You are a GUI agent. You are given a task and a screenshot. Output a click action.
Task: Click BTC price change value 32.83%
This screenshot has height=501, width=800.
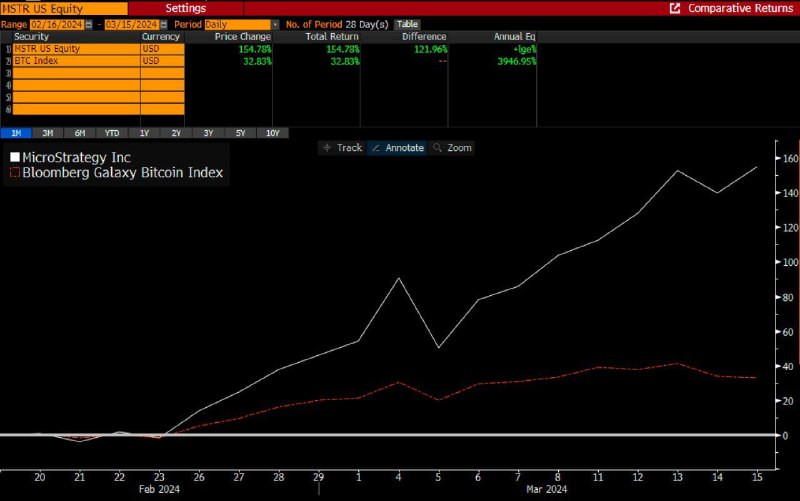click(257, 61)
